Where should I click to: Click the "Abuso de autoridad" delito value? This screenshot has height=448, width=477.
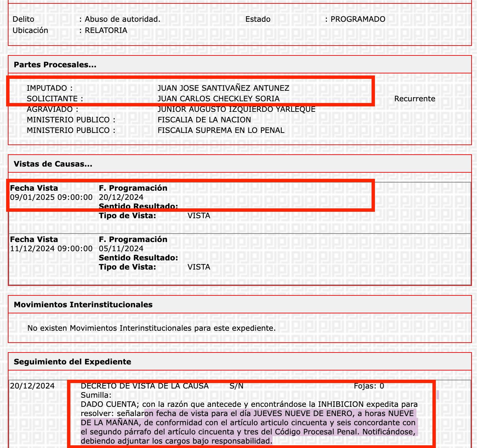click(x=122, y=19)
